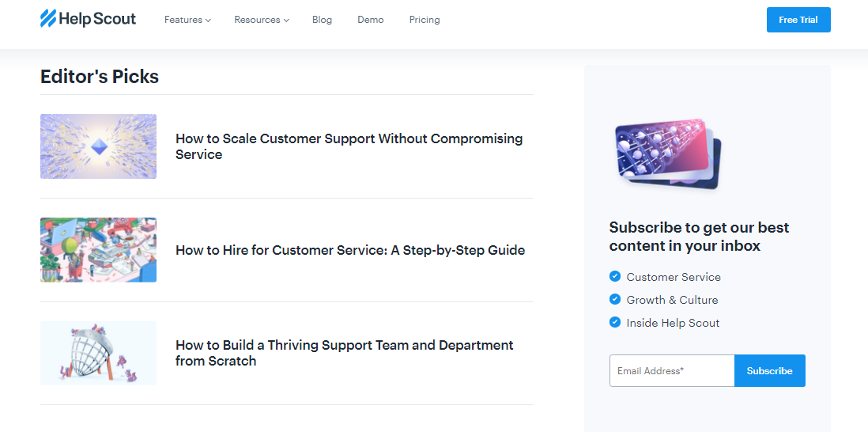Image resolution: width=868 pixels, height=432 pixels.
Task: Open the Hire for Customer Service thumbnail
Action: point(98,250)
